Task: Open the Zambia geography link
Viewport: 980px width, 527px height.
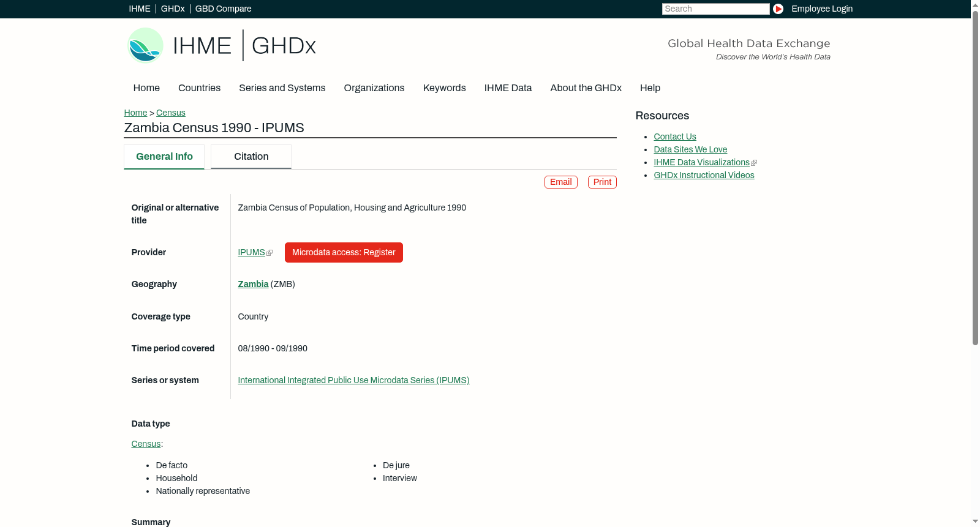Action: pos(253,284)
